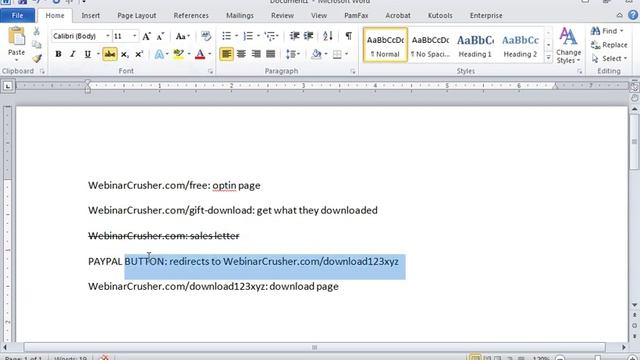
Task: Click the horizontal scrollbar thumb
Action: coord(314,347)
